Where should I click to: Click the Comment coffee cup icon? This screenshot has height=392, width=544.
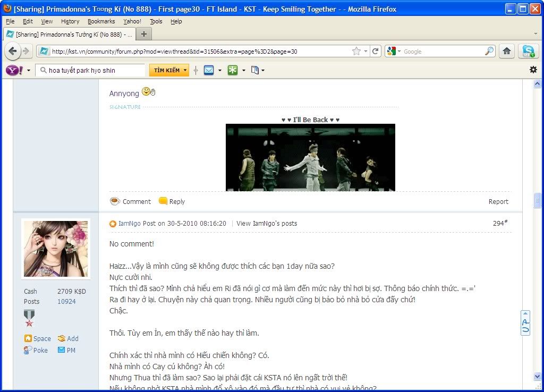tap(115, 201)
